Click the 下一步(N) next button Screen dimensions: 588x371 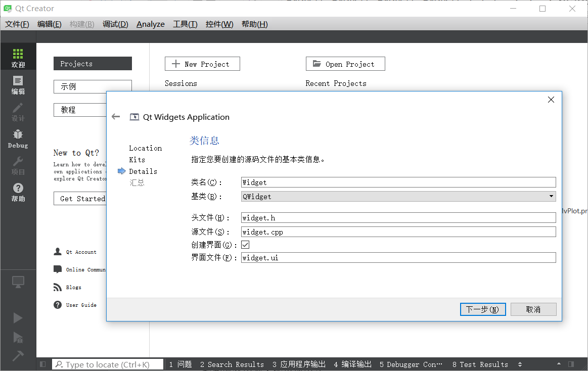tap(482, 309)
